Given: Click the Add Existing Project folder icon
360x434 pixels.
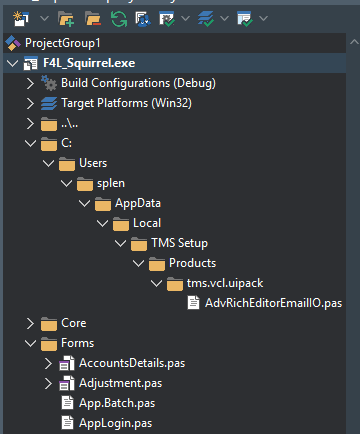Looking at the screenshot, I should click(66, 19).
